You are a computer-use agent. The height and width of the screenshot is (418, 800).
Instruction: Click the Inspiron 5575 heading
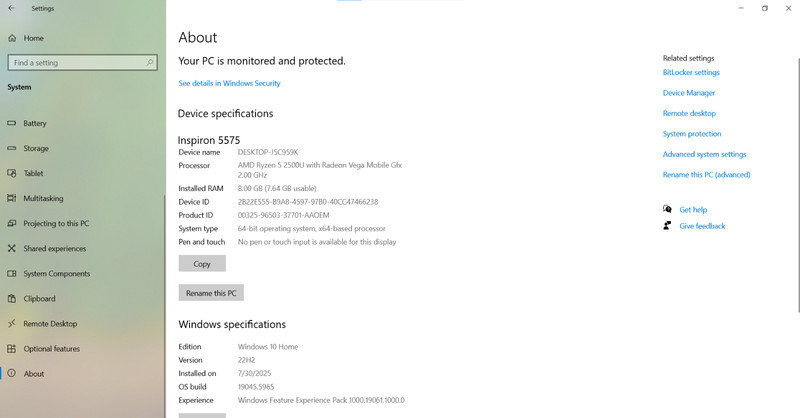click(x=209, y=140)
